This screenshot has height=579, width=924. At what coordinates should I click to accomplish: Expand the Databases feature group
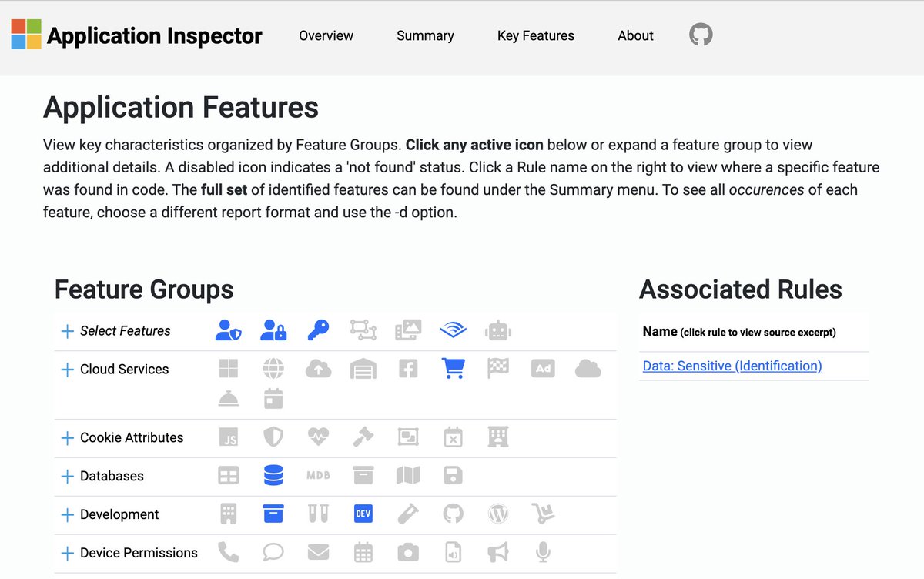click(x=68, y=477)
